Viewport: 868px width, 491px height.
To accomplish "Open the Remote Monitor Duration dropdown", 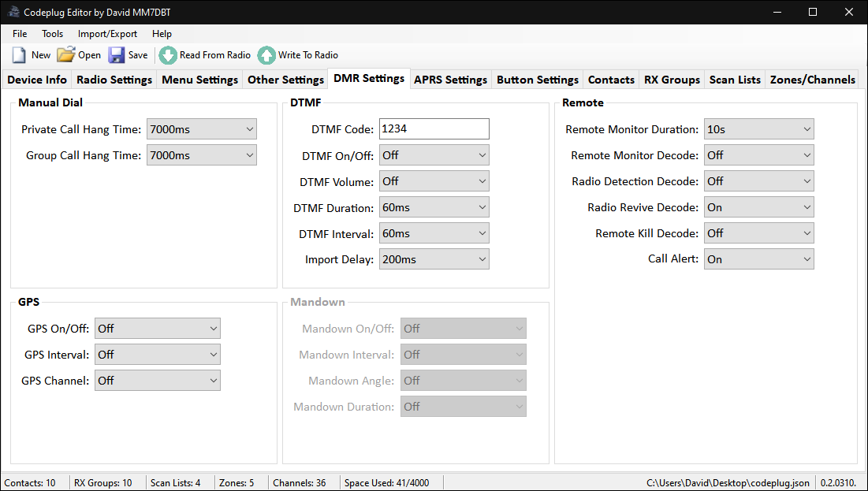I will click(758, 128).
